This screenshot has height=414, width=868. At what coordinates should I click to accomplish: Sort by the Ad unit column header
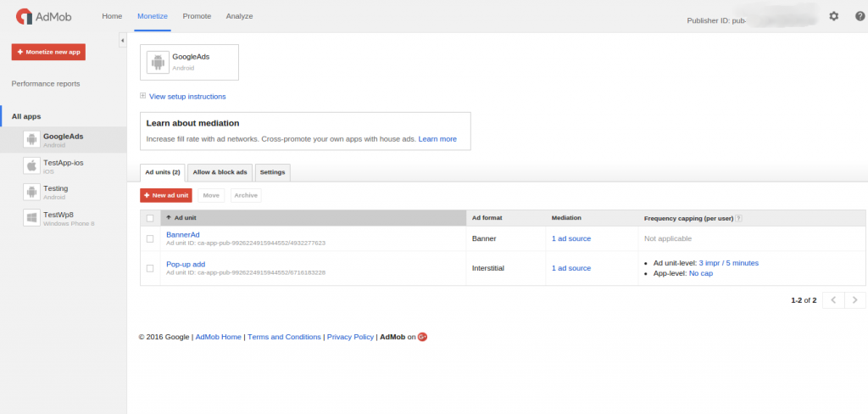point(314,218)
